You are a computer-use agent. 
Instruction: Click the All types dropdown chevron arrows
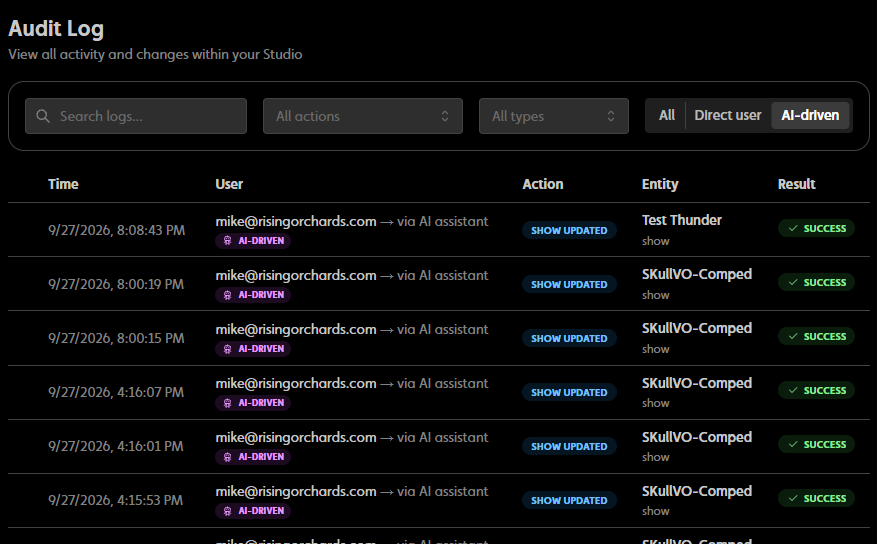tap(611, 116)
